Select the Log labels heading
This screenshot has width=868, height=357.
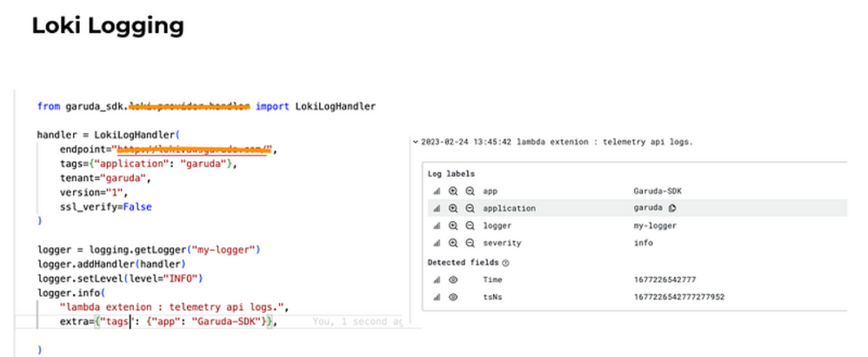451,173
